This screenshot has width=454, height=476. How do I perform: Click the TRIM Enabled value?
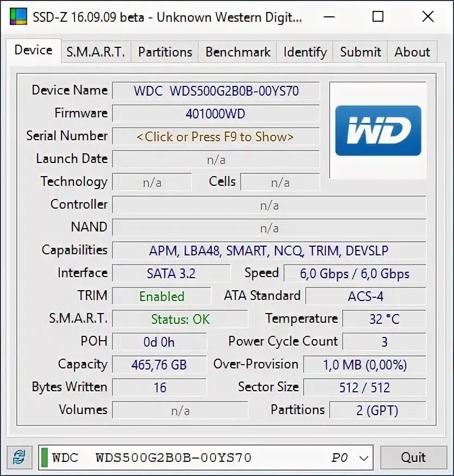[x=161, y=296]
